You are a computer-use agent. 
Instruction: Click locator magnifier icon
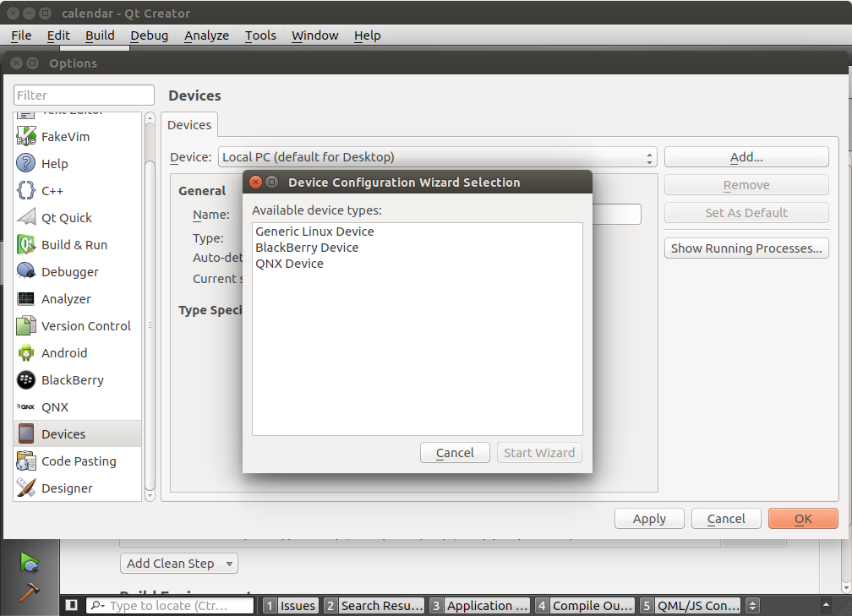[x=98, y=605]
